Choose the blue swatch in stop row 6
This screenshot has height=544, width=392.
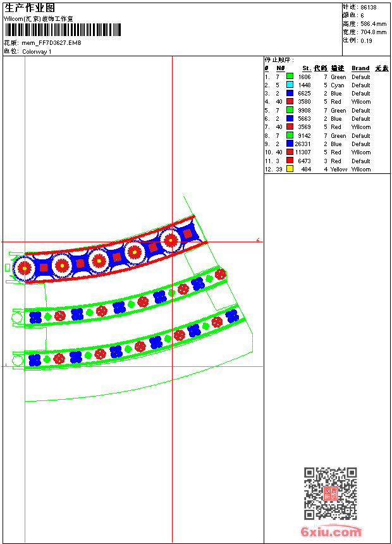[x=290, y=118]
